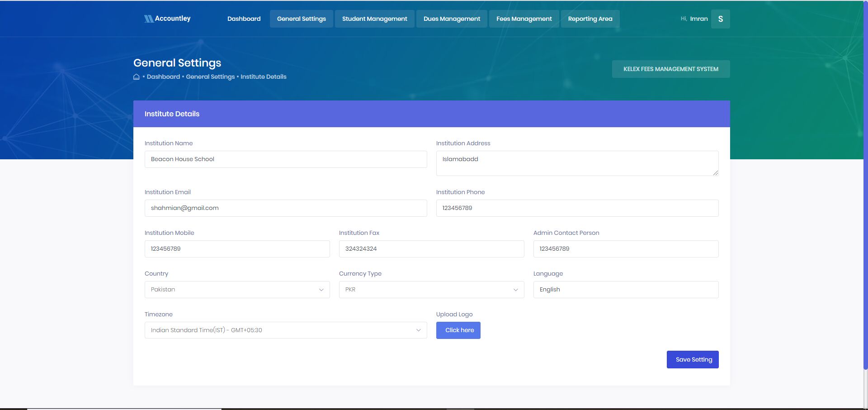
Task: Open the General Settings menu
Action: pos(301,19)
